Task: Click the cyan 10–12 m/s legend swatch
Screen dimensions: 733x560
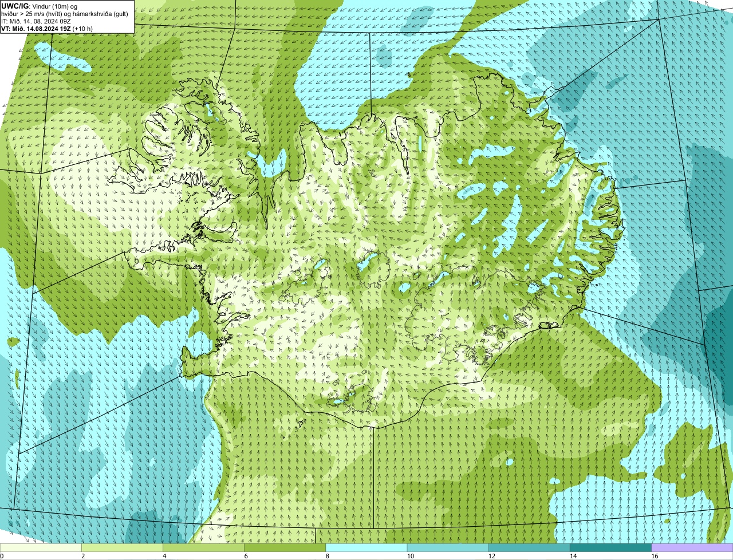Action: (448, 547)
